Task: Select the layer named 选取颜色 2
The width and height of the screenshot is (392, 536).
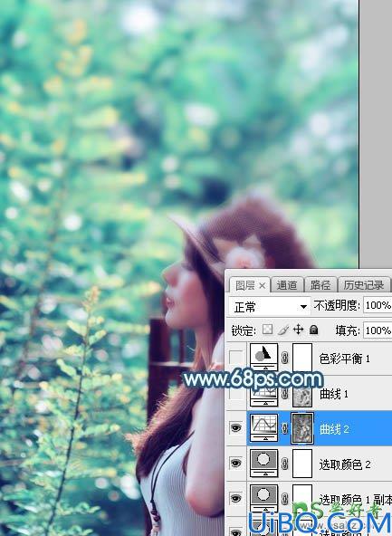Action: pyautogui.click(x=345, y=464)
